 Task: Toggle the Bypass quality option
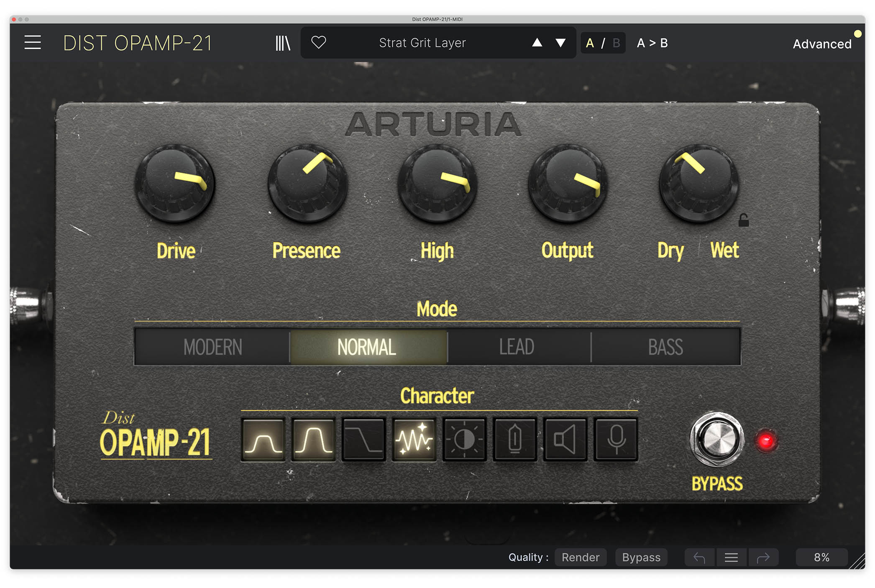[641, 557]
